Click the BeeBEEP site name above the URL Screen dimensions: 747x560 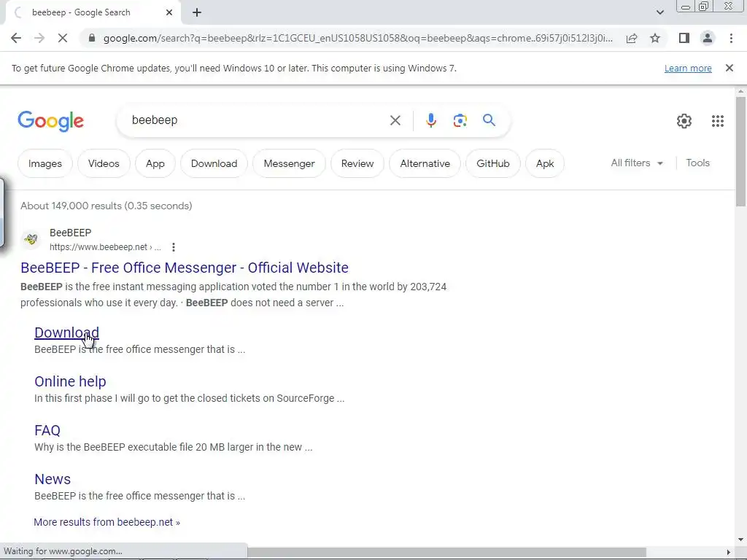(x=71, y=233)
